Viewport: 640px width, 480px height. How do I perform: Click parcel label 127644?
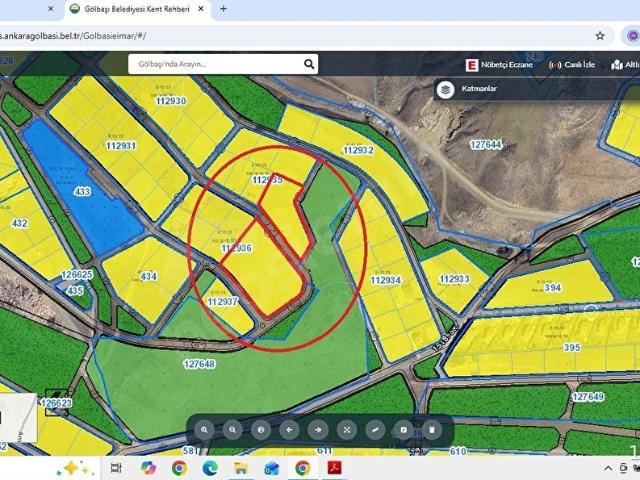coord(486,144)
